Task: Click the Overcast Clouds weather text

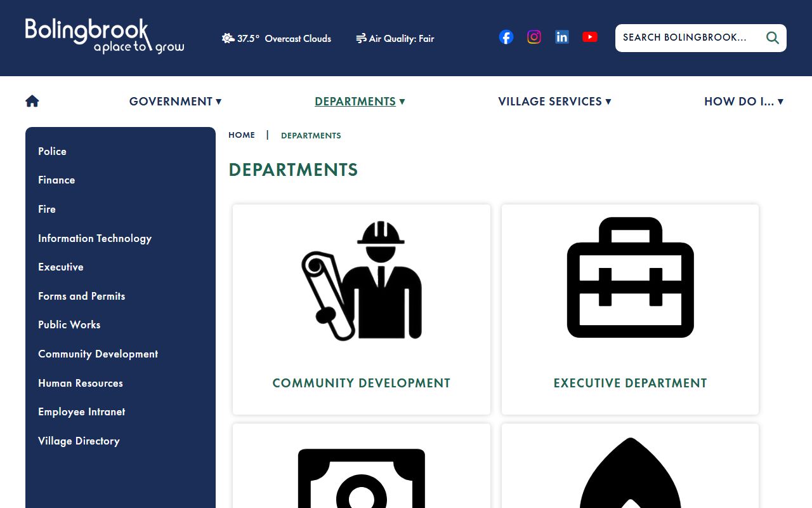Action: pos(298,38)
